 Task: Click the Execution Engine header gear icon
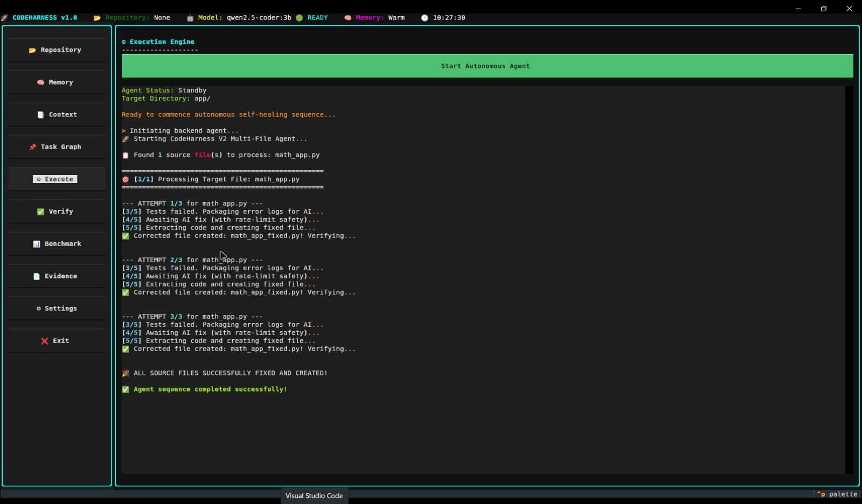tap(124, 42)
